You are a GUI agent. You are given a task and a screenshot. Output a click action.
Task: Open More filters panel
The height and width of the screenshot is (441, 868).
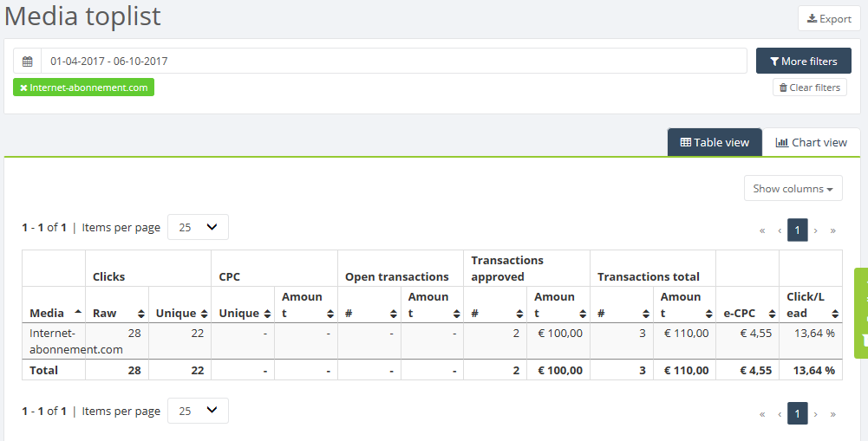(804, 61)
